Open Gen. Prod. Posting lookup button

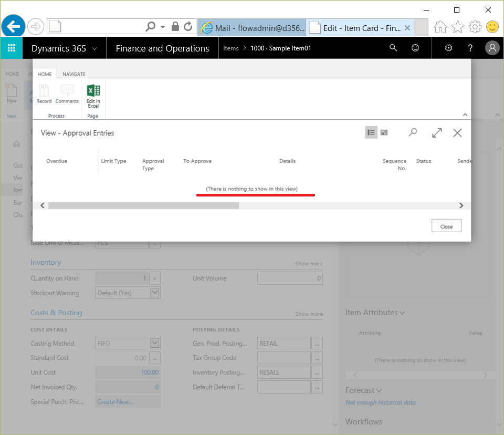point(317,343)
